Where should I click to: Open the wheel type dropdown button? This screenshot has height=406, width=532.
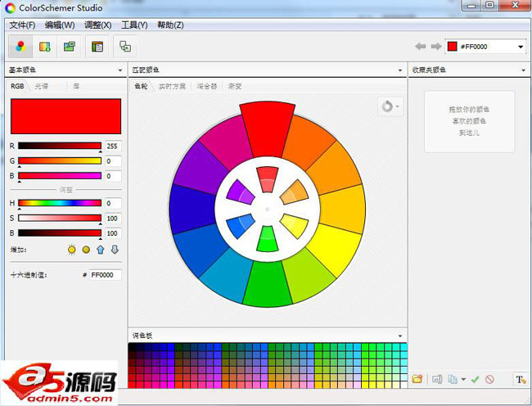(x=390, y=106)
